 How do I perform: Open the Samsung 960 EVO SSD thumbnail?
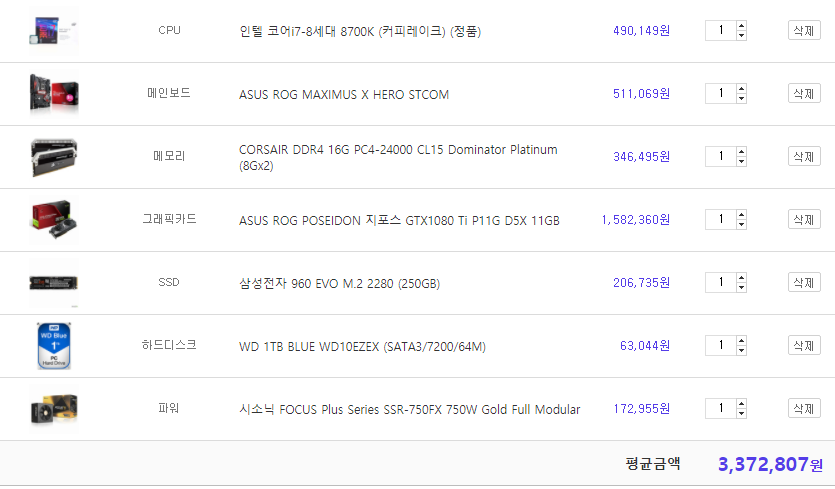53,283
